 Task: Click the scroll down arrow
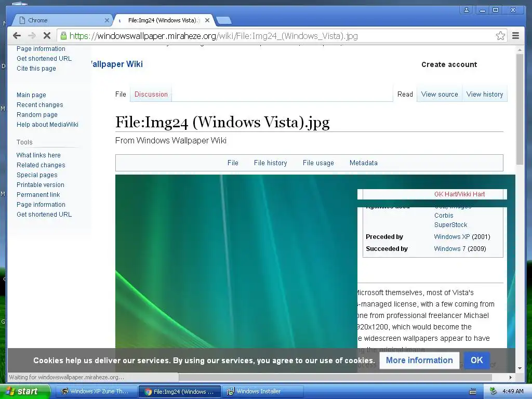(520, 368)
